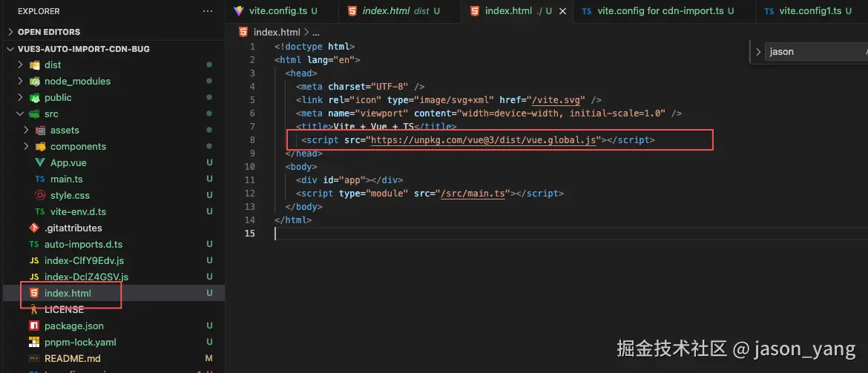Open the unpkg vue.global.js link

click(483, 140)
